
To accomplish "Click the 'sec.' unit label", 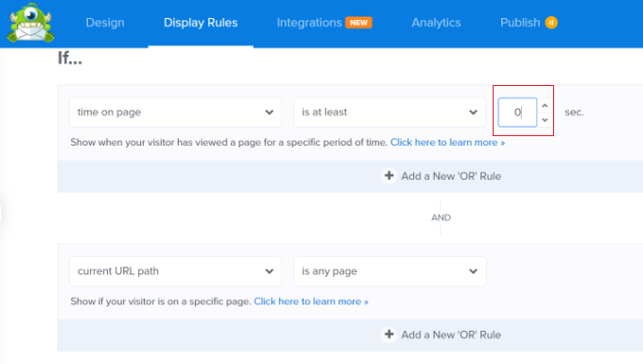I will pyautogui.click(x=574, y=113).
